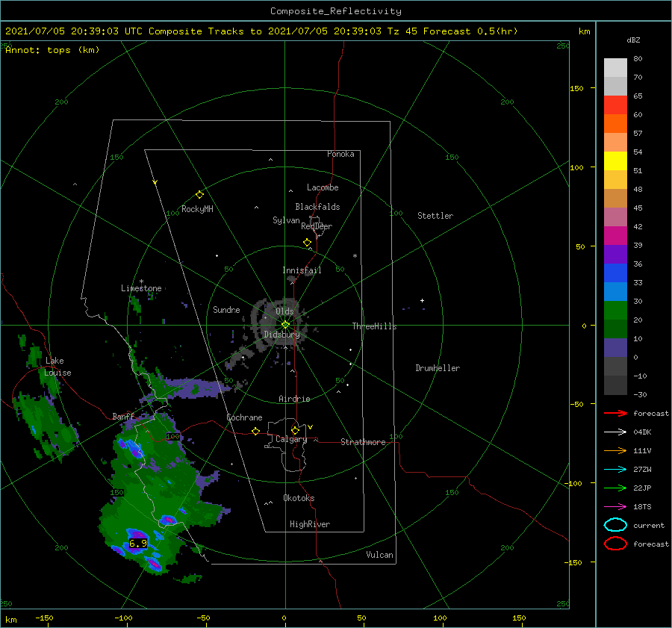This screenshot has height=628, width=672.
Task: Click the yellow diamond marker above Calgary
Action: 295,430
